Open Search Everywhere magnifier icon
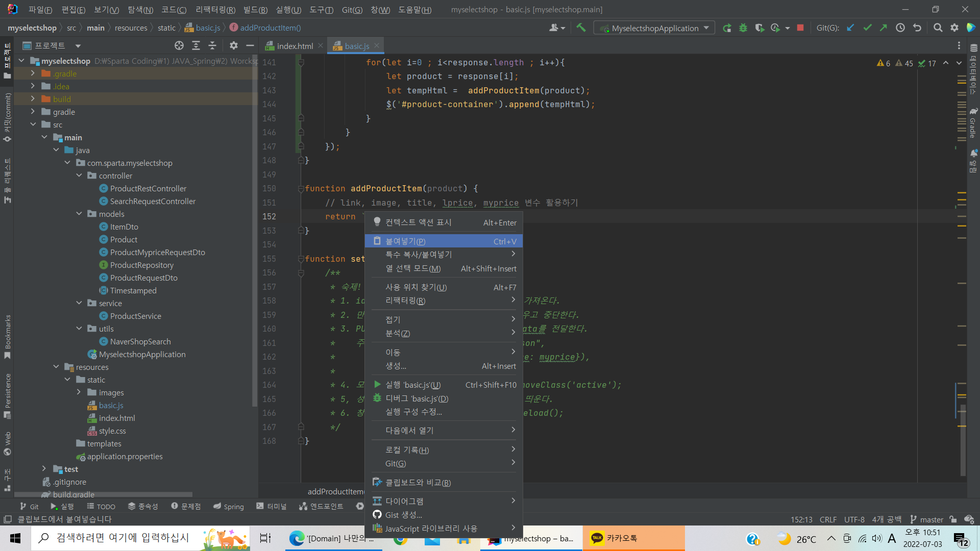This screenshot has height=551, width=980. [x=938, y=28]
